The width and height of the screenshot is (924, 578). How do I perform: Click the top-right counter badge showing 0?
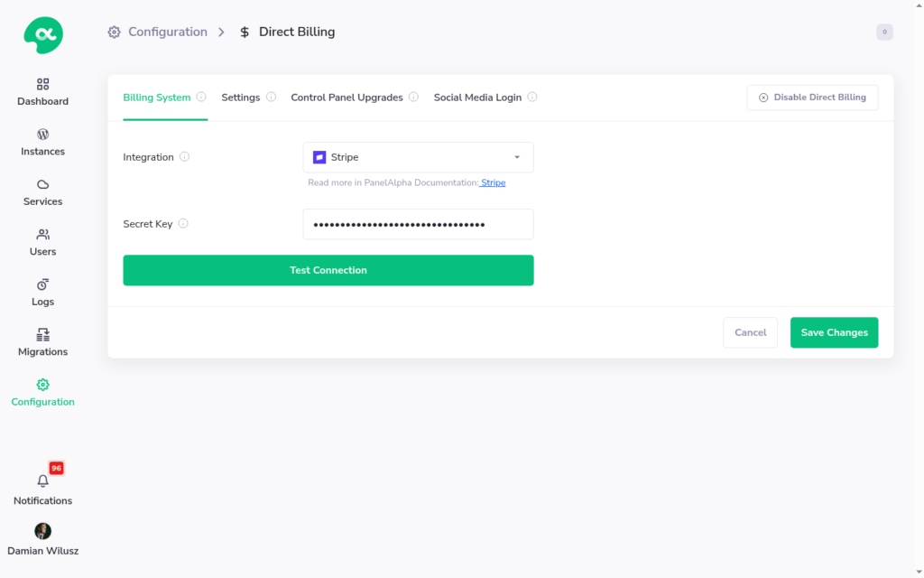884,32
